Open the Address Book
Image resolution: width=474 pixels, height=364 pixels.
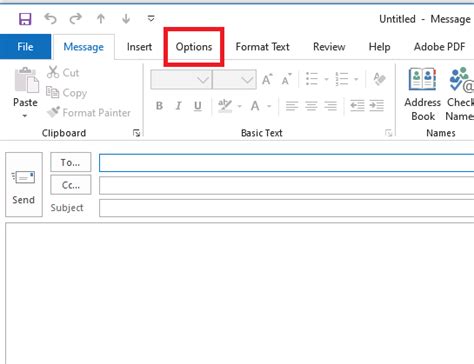pos(422,94)
